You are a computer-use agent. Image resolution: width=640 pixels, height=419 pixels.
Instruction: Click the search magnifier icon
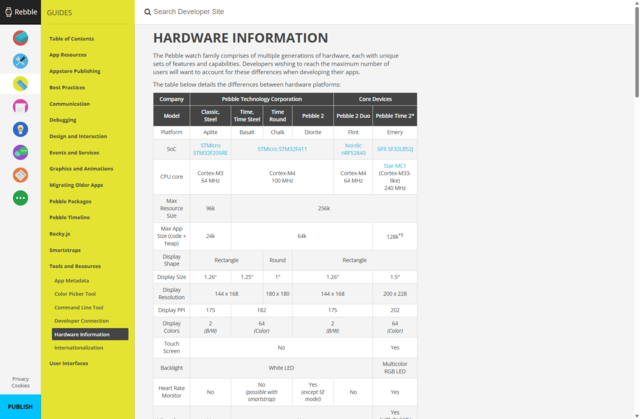click(x=147, y=12)
